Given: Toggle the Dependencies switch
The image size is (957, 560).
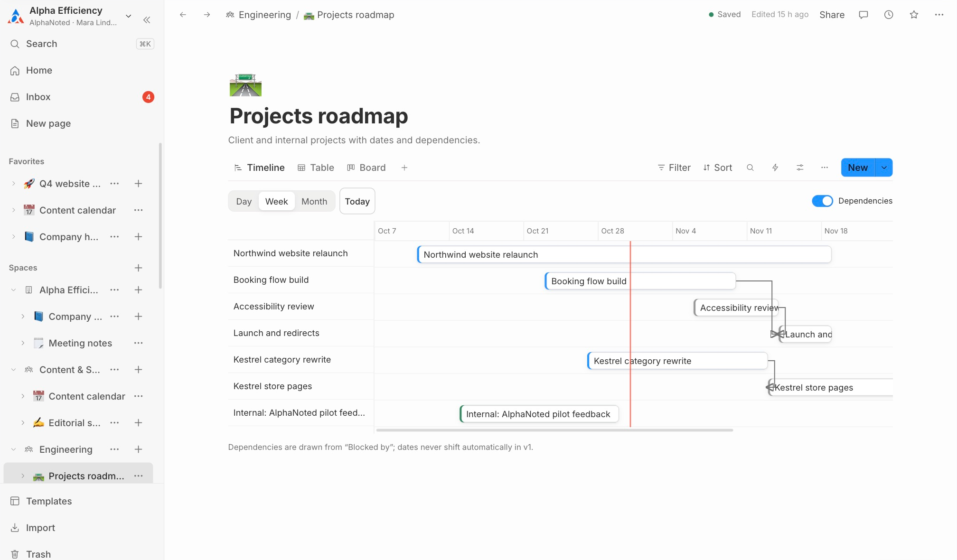Looking at the screenshot, I should click(x=822, y=201).
